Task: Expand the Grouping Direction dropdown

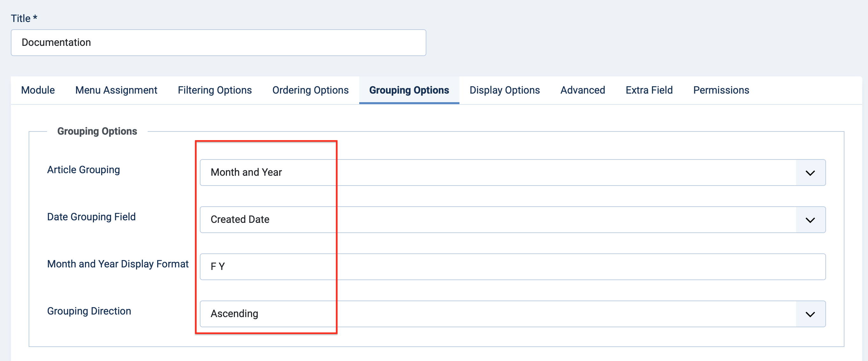Action: click(x=512, y=314)
